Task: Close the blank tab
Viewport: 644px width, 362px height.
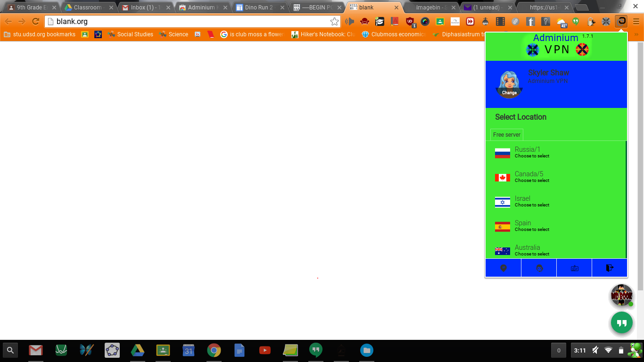Action: pos(396,8)
